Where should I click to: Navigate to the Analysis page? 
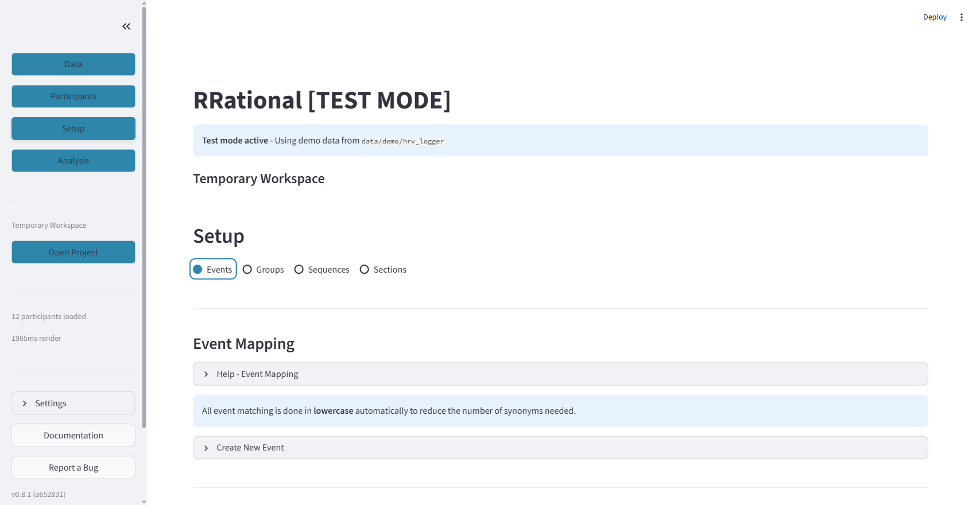73,161
